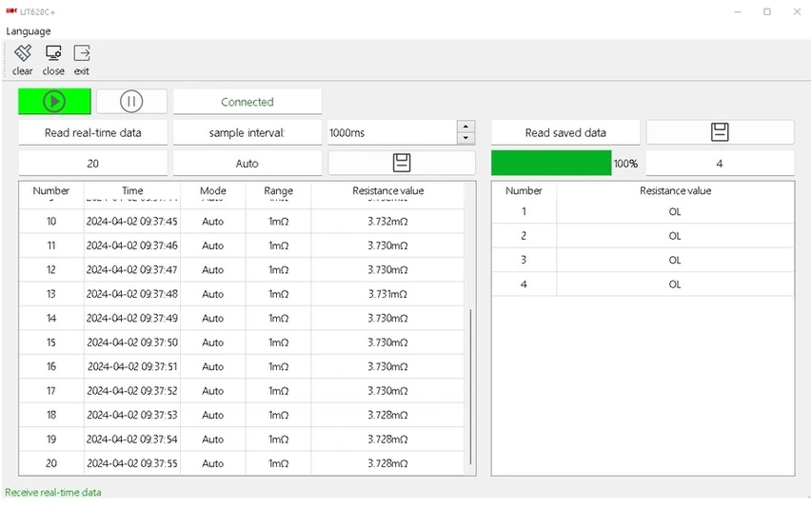Save real-time data with floppy icon
Image resolution: width=812 pixels, height=509 pixels.
(x=402, y=163)
